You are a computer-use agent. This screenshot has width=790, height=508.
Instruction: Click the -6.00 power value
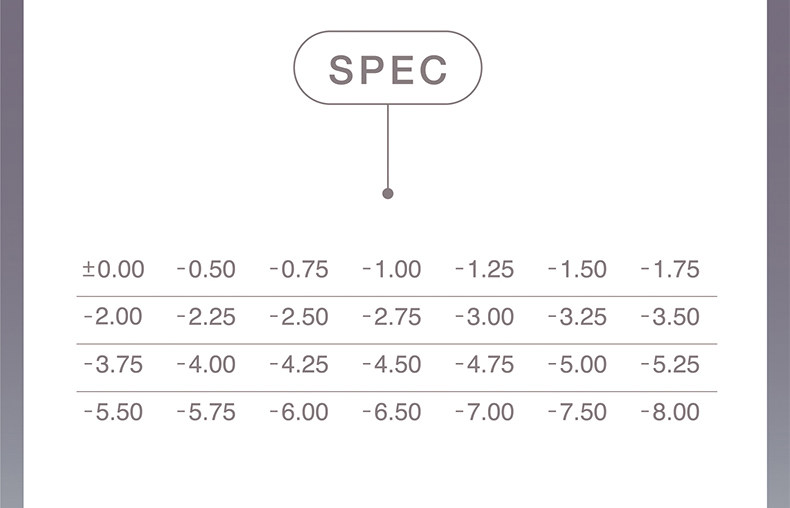click(299, 412)
